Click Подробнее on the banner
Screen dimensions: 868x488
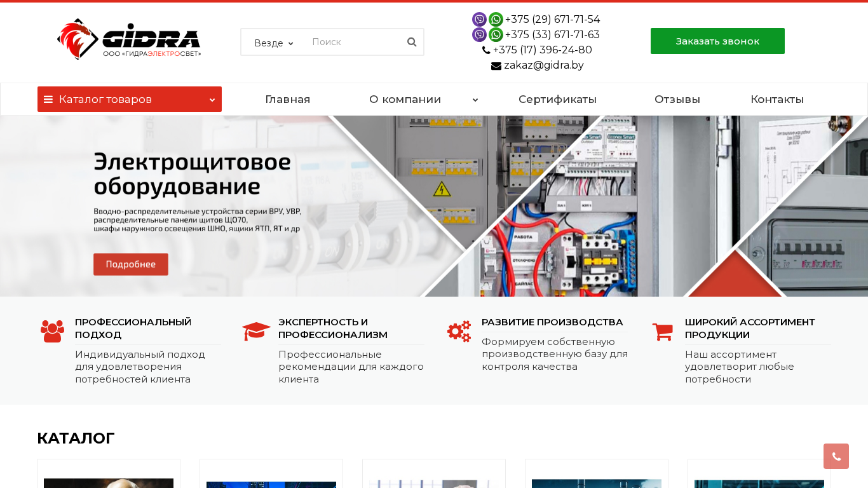[x=131, y=264]
